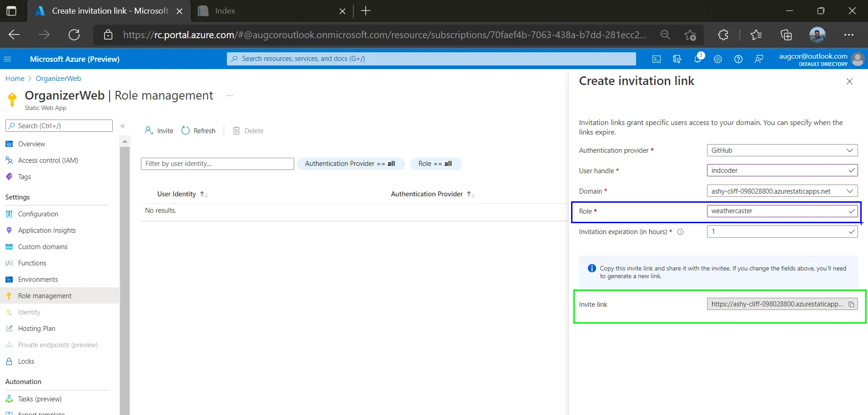Collapse the left navigation pane
Image resolution: width=868 pixels, height=415 pixels.
pyautogui.click(x=123, y=126)
